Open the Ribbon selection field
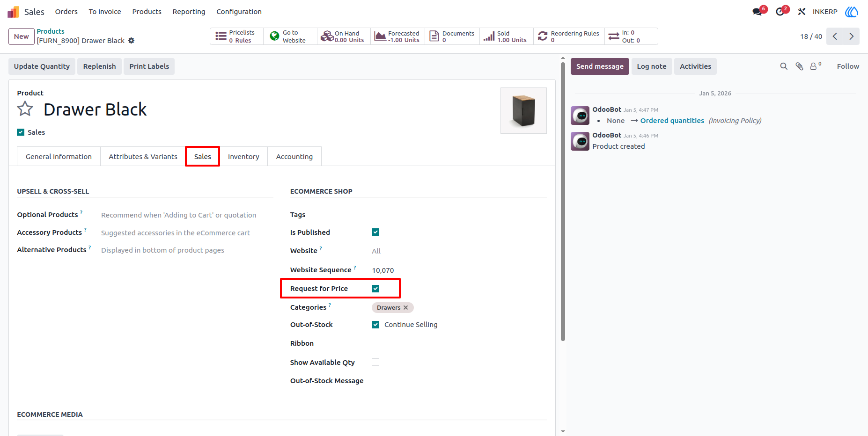868x436 pixels. (x=459, y=343)
